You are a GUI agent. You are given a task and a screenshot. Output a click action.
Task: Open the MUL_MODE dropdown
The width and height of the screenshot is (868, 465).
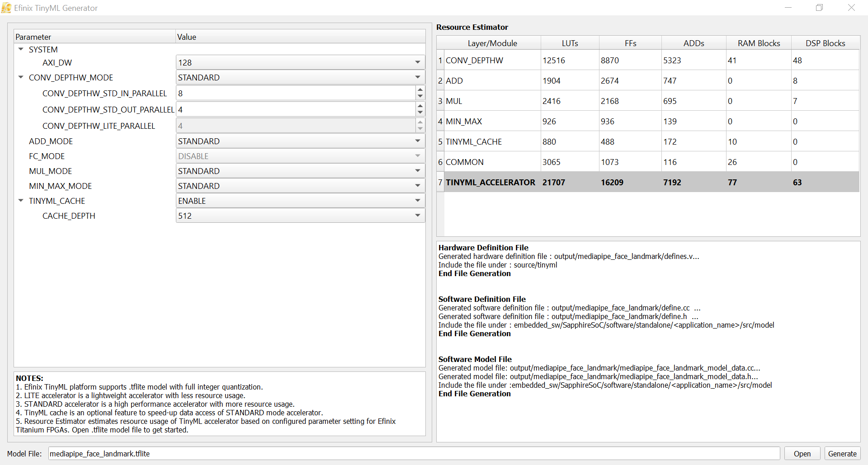[x=300, y=171]
